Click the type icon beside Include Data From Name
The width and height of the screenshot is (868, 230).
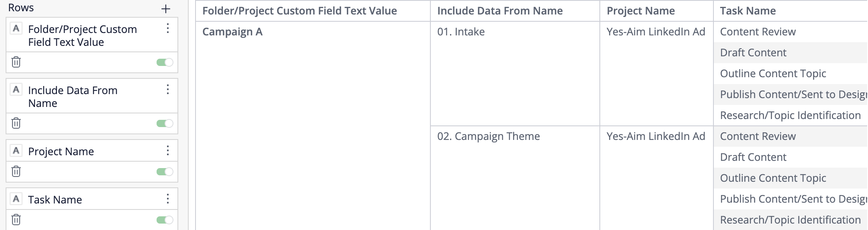[x=16, y=89]
